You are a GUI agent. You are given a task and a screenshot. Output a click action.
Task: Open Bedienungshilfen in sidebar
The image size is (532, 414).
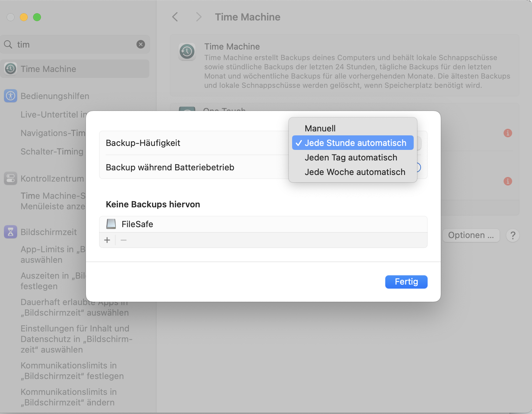(55, 96)
